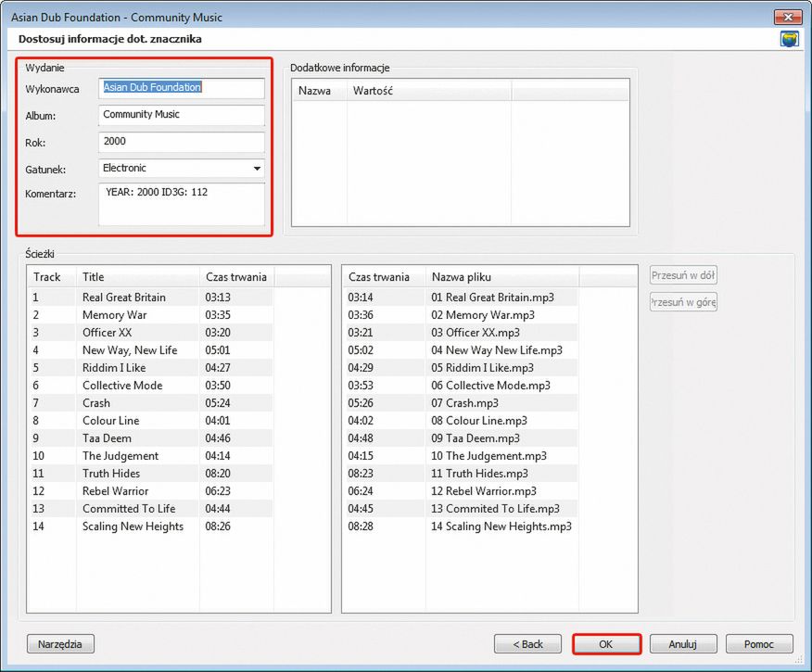Image resolution: width=812 pixels, height=672 pixels.
Task: Click the Back button
Action: (527, 644)
